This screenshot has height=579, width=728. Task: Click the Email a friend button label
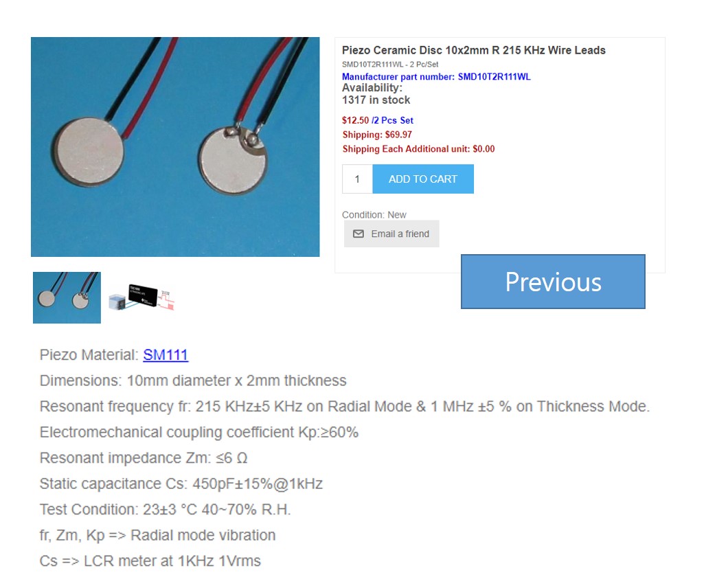coord(400,234)
